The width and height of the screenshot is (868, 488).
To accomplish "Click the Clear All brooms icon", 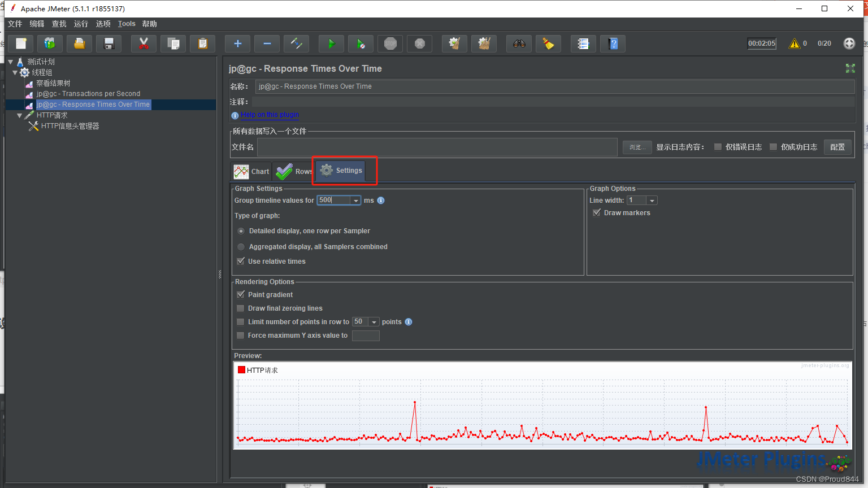I will 484,43.
